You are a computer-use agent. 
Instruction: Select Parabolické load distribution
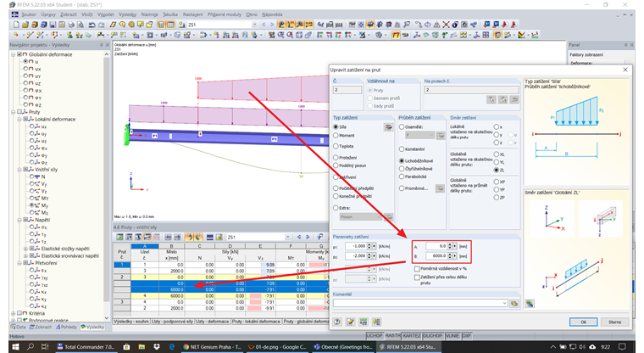pos(402,176)
